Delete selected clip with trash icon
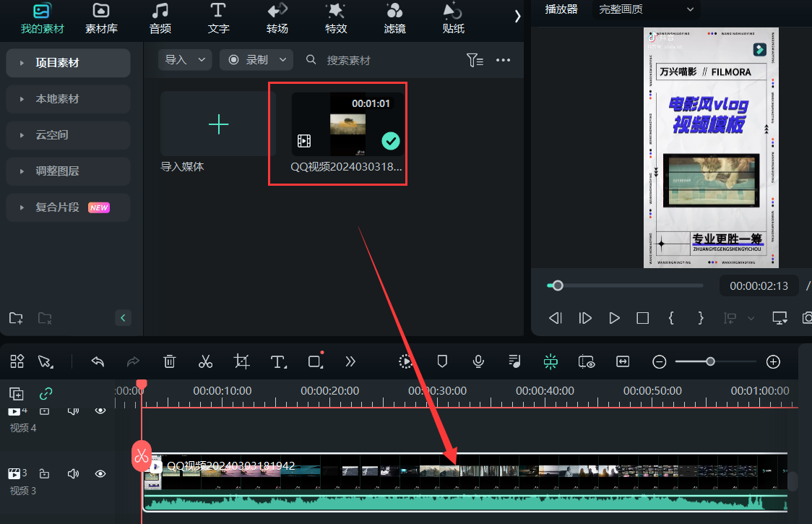Image resolution: width=812 pixels, height=524 pixels. 169,361
